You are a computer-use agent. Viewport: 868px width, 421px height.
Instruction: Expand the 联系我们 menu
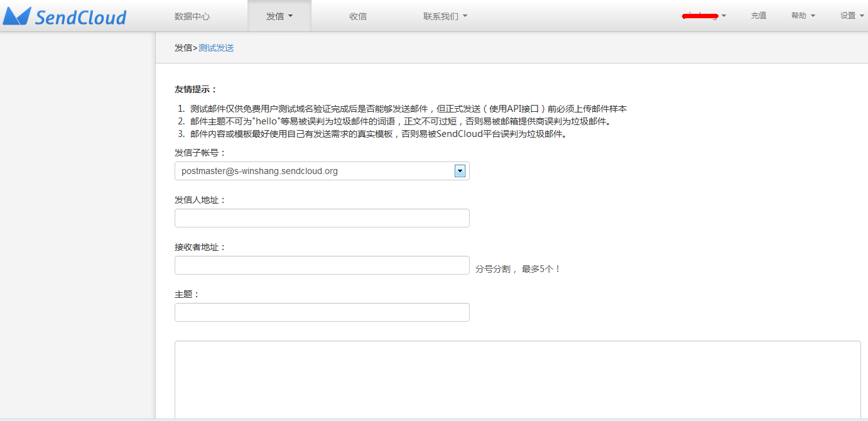click(x=445, y=16)
